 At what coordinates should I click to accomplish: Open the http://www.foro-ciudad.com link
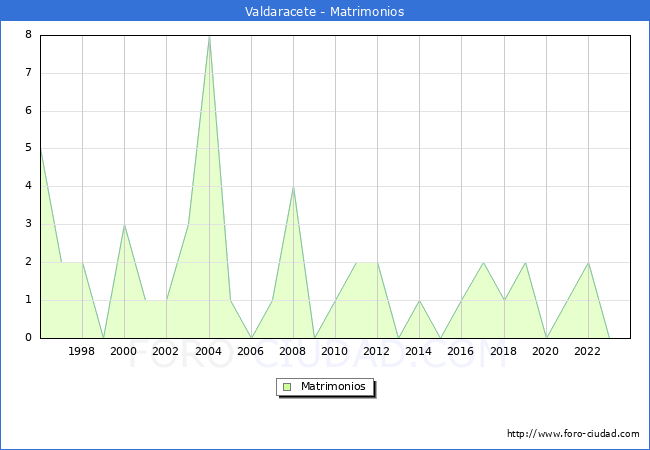(573, 433)
